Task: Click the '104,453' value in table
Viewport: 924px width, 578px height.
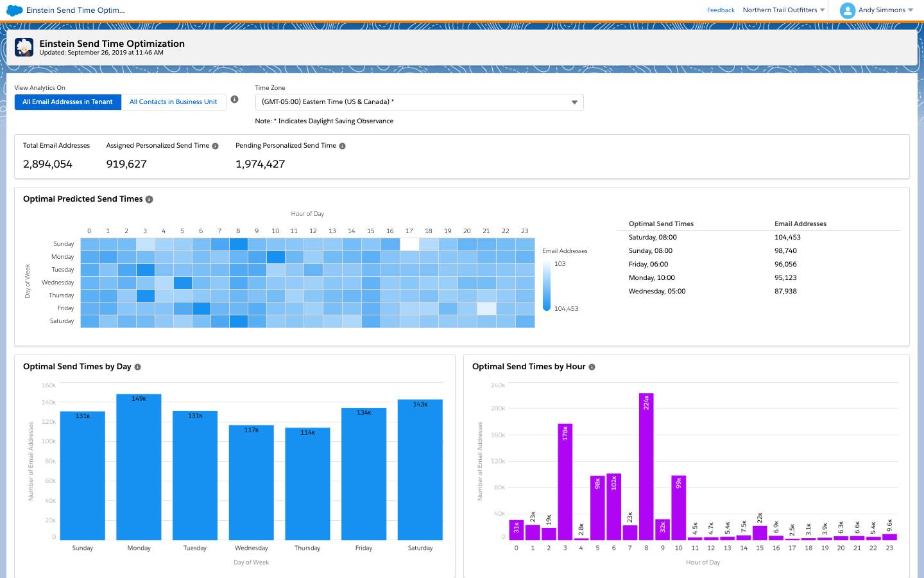Action: click(x=787, y=238)
